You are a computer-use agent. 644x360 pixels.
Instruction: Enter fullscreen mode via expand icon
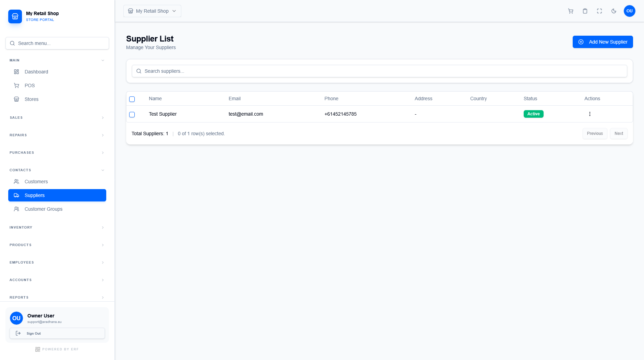pos(599,11)
